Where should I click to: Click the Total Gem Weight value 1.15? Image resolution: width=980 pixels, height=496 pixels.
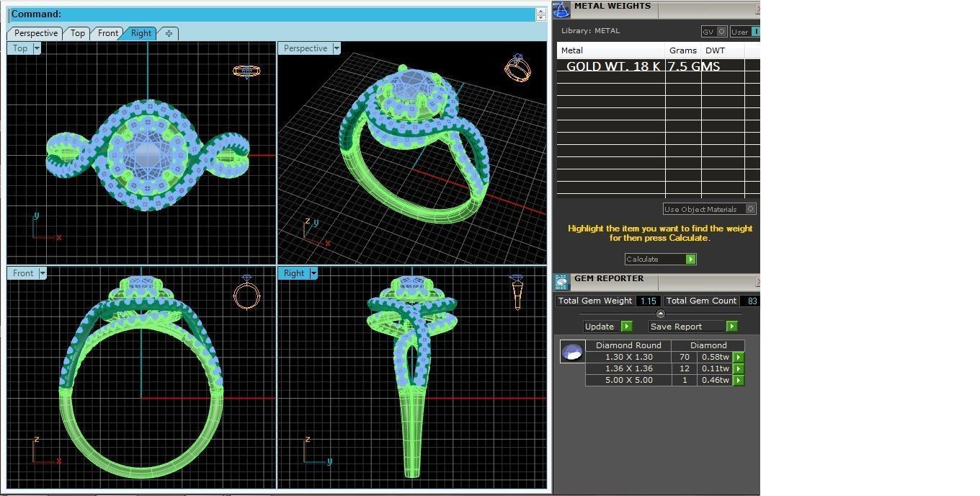tap(649, 301)
